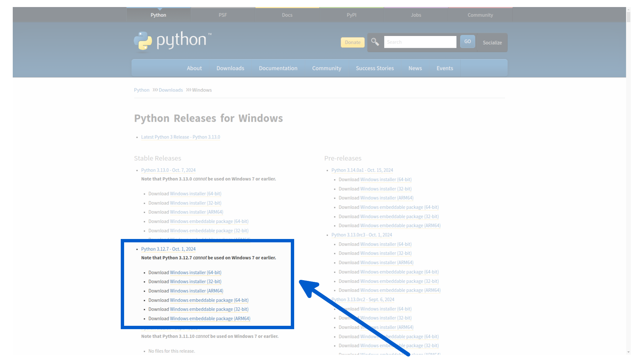Screen dimensions: 644x362
Task: Open the Documentation menu
Action: pyautogui.click(x=278, y=68)
